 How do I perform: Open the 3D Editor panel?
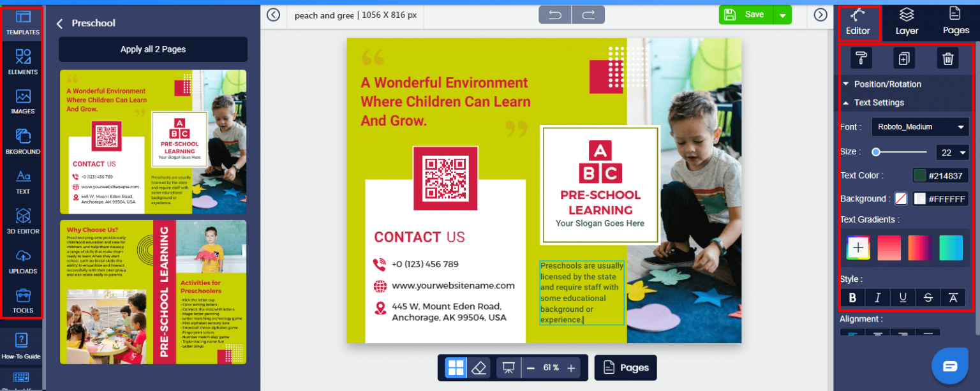(x=22, y=221)
